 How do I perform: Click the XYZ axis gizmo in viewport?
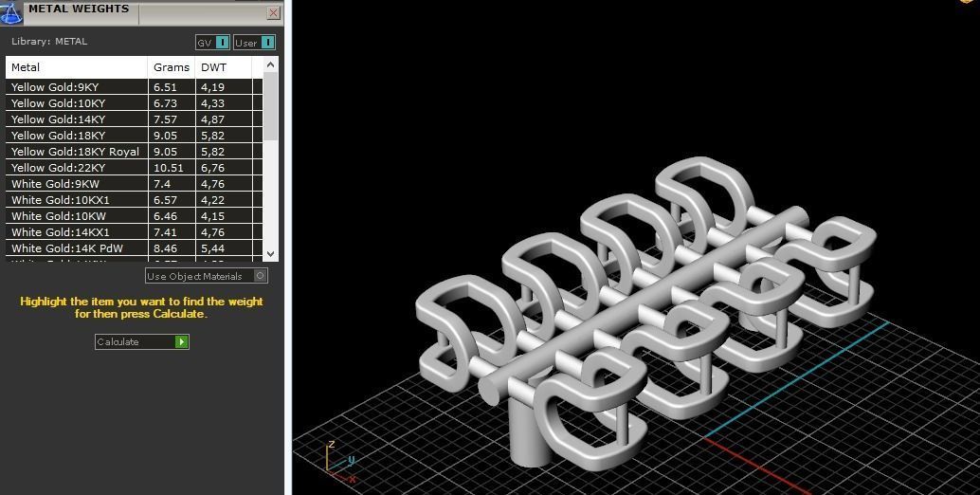point(340,461)
